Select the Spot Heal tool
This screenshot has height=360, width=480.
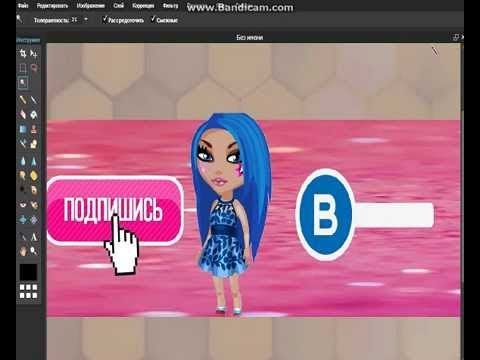pos(34,204)
